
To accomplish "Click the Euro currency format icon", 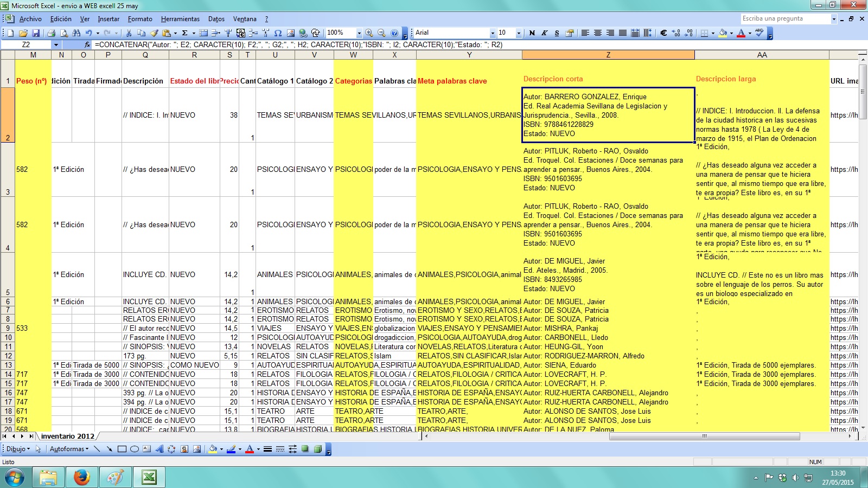I will tap(663, 33).
